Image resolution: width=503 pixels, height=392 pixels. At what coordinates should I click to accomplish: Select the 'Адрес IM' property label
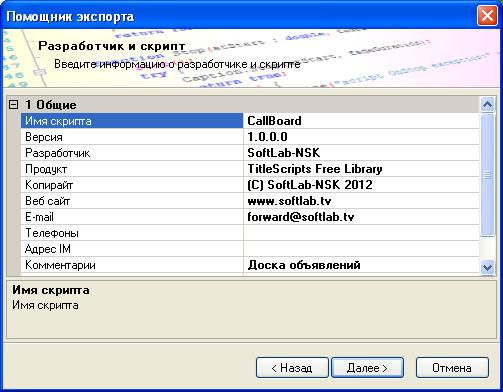132,249
